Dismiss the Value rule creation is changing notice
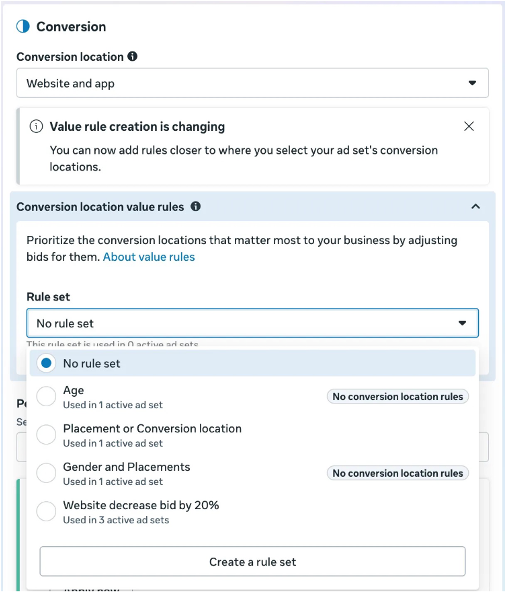The height and width of the screenshot is (596, 506). [469, 126]
